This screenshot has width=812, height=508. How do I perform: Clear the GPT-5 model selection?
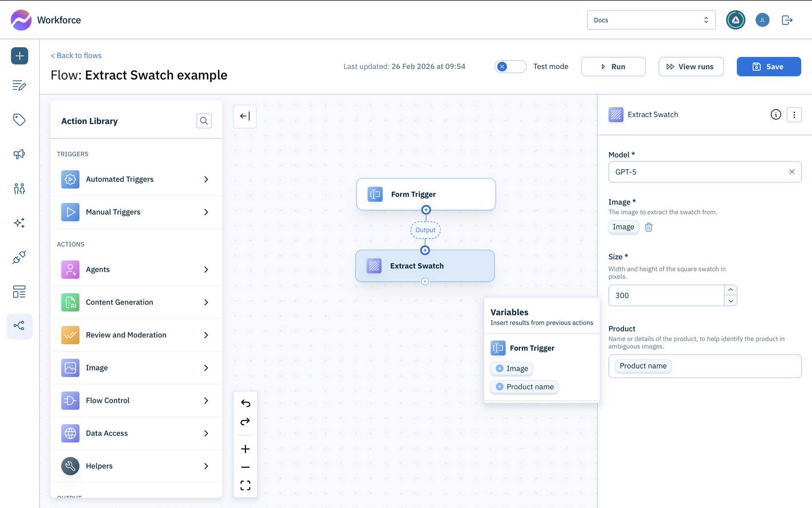[792, 172]
